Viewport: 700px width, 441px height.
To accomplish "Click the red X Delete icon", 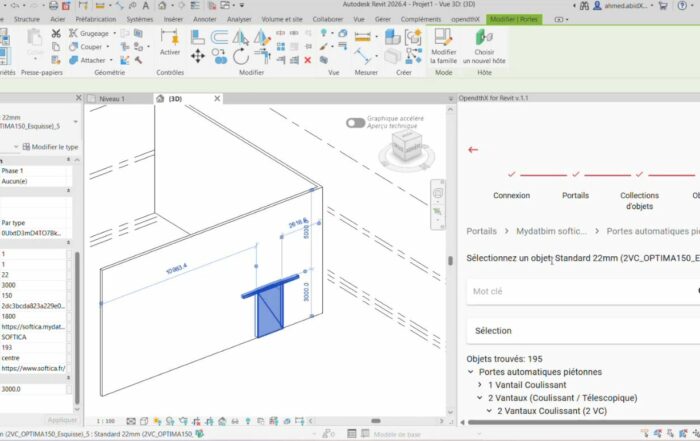I will pos(308,60).
